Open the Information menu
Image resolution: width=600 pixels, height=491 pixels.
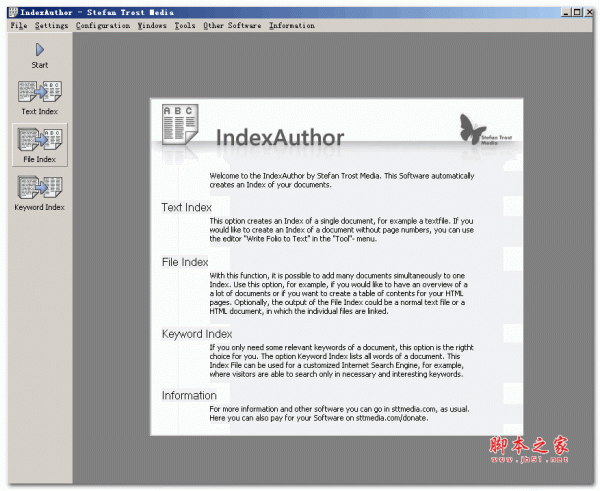click(292, 26)
